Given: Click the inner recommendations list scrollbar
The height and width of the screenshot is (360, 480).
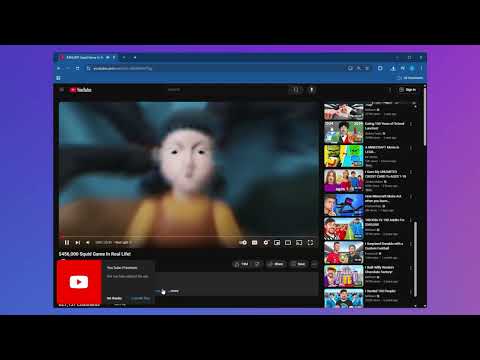Looking at the screenshot, I should [415, 259].
